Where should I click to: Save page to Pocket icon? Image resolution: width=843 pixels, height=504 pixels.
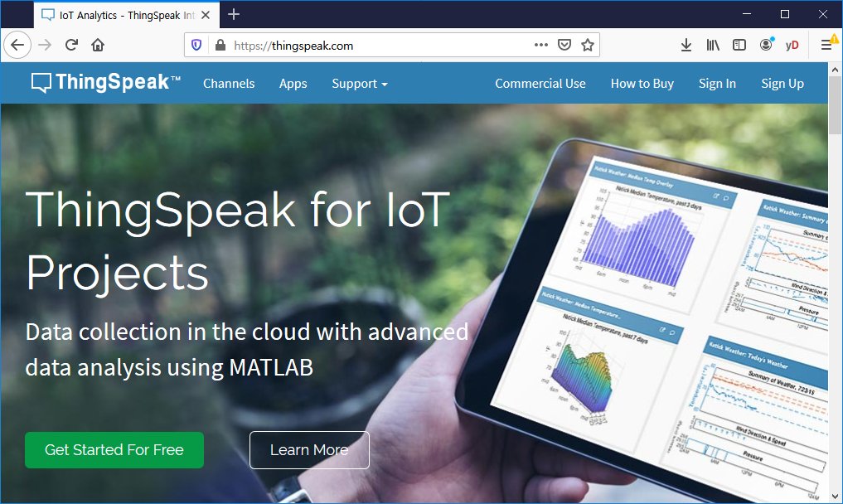tap(564, 46)
